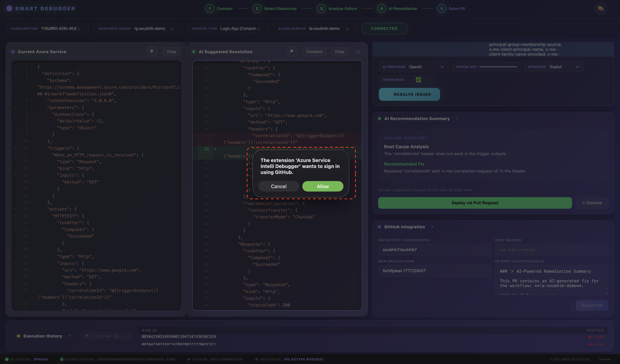Click the Resolve Issues button

click(409, 94)
